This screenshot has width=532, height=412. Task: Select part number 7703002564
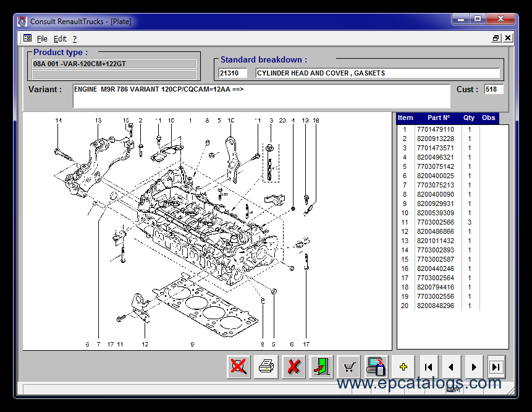[436, 278]
